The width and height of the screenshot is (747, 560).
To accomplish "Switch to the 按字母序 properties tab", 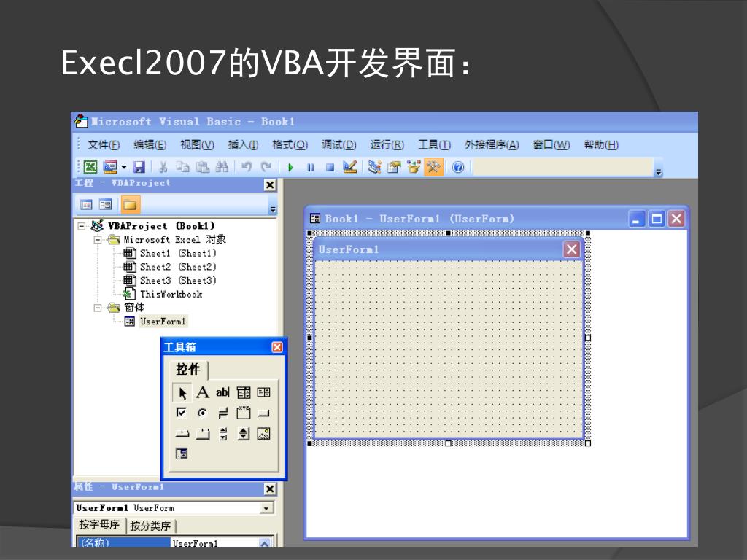I will (x=99, y=524).
